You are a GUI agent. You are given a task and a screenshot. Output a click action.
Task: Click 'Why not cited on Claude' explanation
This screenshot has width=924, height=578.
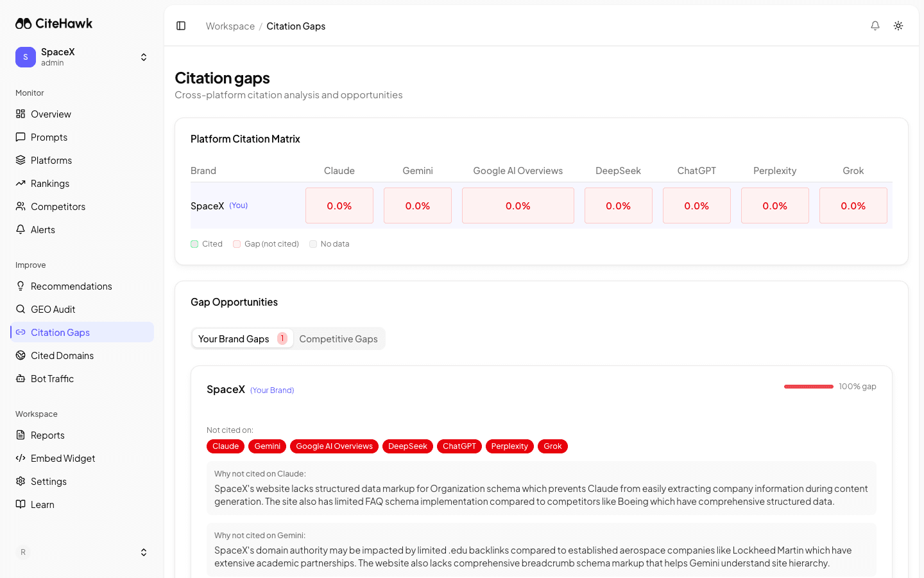[542, 488]
